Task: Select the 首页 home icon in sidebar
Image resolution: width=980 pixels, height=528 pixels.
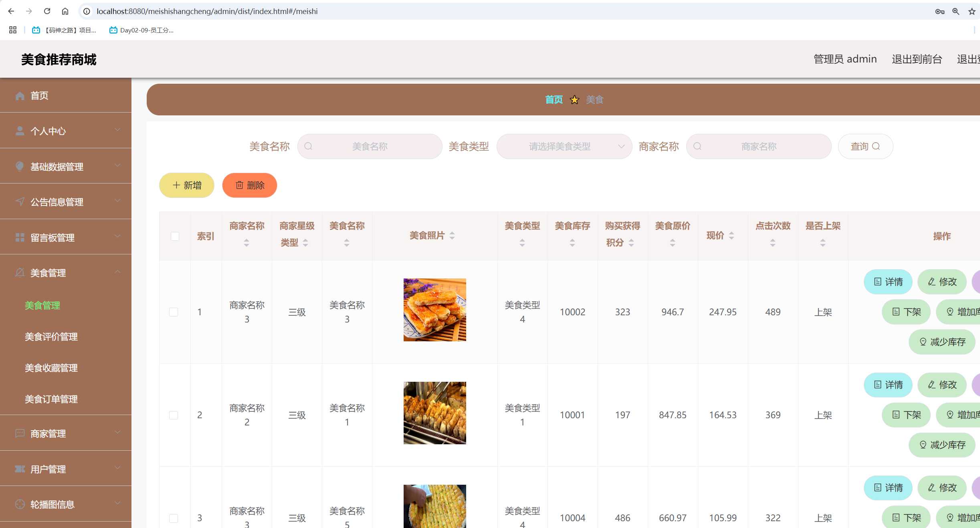Action: pyautogui.click(x=19, y=95)
